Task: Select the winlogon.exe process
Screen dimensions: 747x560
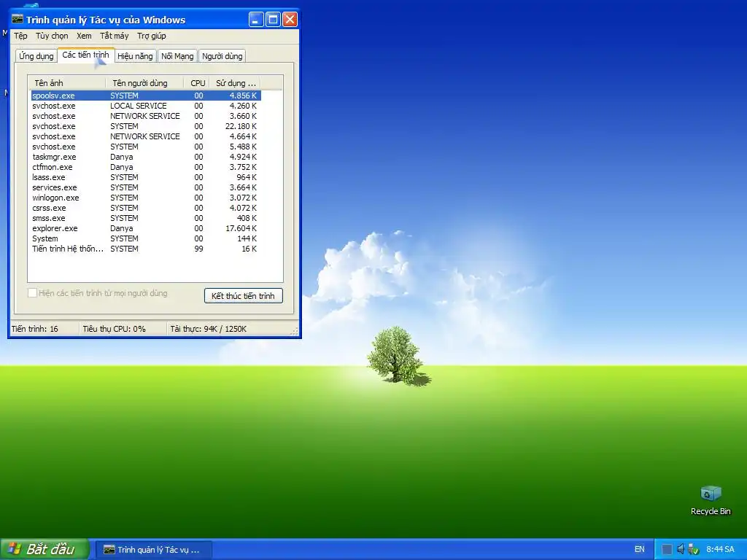Action: (x=145, y=198)
